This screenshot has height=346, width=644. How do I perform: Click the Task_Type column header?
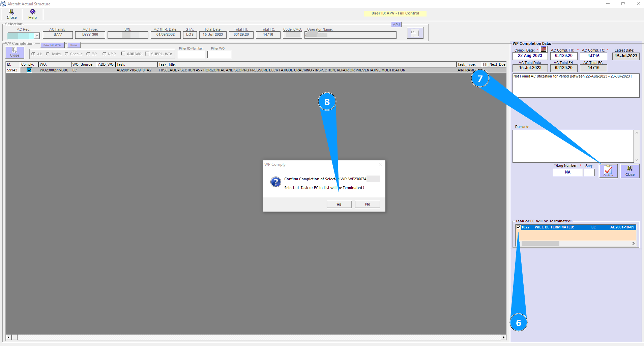tap(469, 64)
